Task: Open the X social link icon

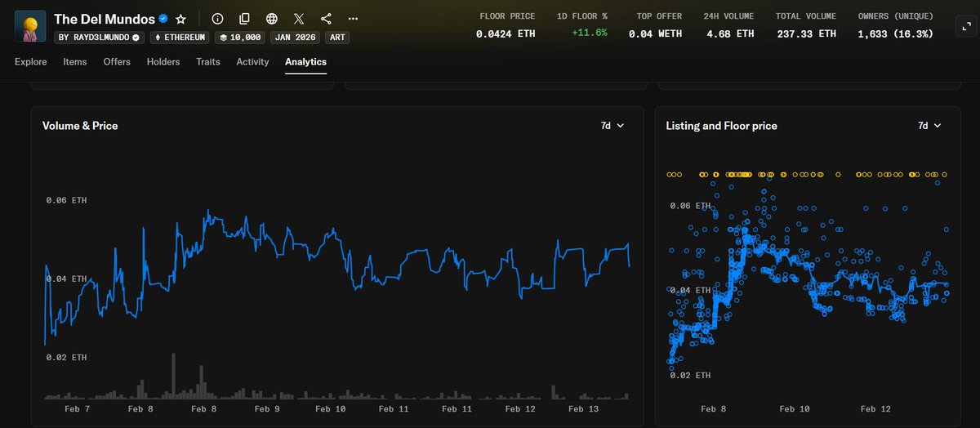Action: tap(299, 19)
